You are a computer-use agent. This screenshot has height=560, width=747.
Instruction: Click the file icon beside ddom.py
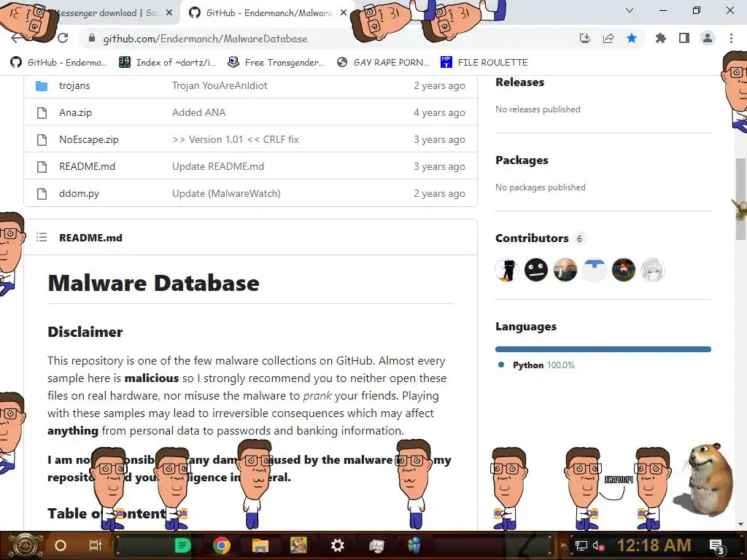click(x=42, y=194)
